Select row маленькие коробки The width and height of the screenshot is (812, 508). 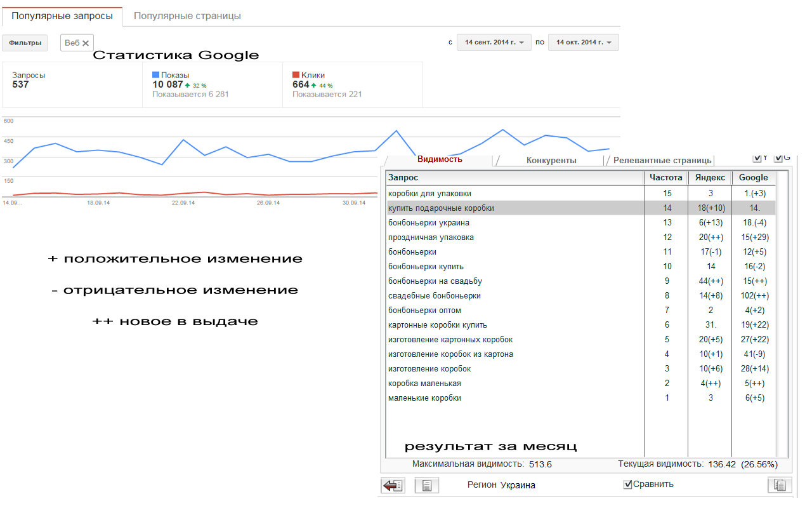point(581,398)
